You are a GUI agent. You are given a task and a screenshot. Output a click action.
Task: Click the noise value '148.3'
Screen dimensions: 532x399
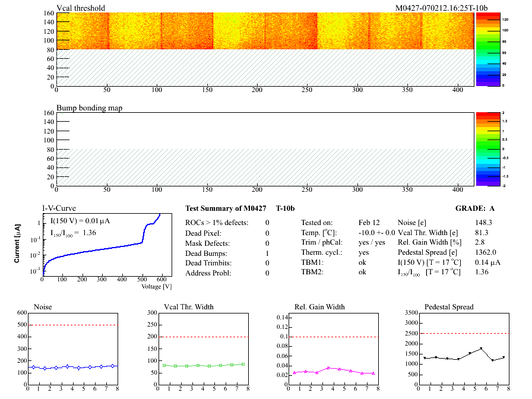[483, 223]
